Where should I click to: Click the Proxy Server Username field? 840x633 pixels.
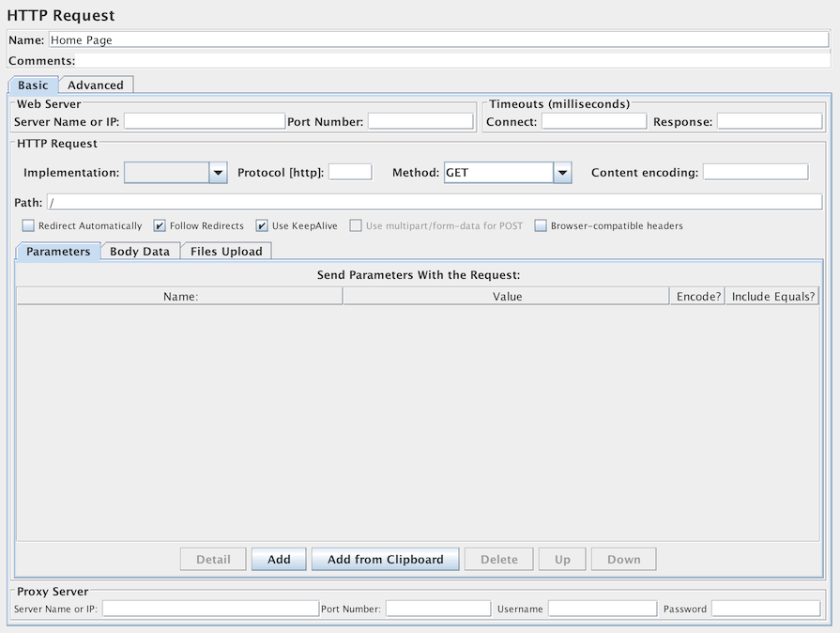click(x=601, y=609)
